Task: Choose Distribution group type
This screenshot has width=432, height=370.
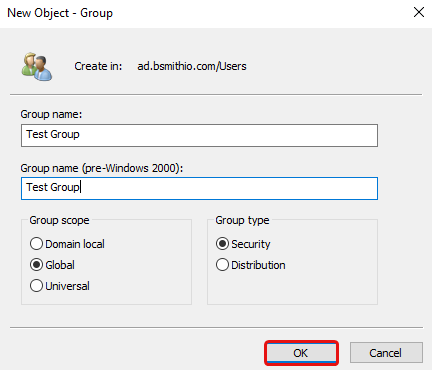Action: [251, 265]
